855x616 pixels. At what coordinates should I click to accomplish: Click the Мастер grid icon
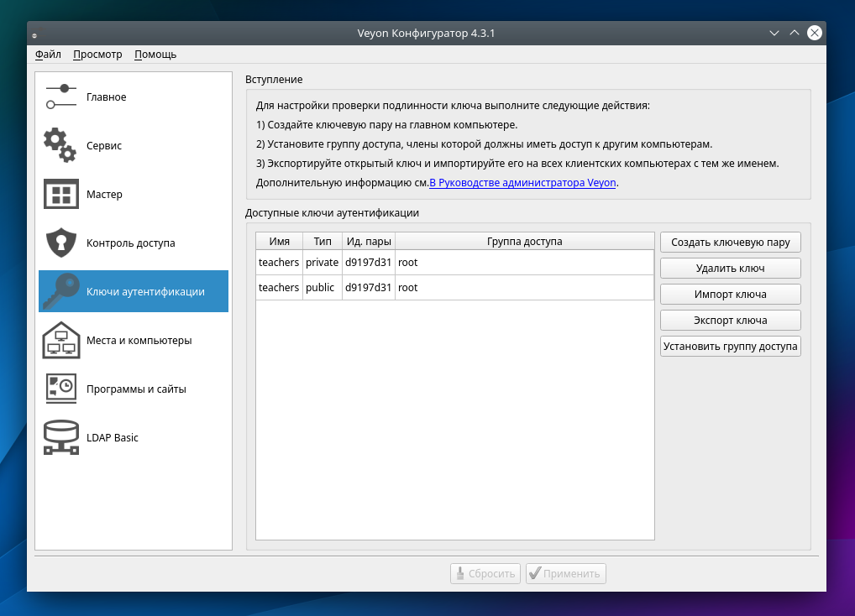(61, 194)
